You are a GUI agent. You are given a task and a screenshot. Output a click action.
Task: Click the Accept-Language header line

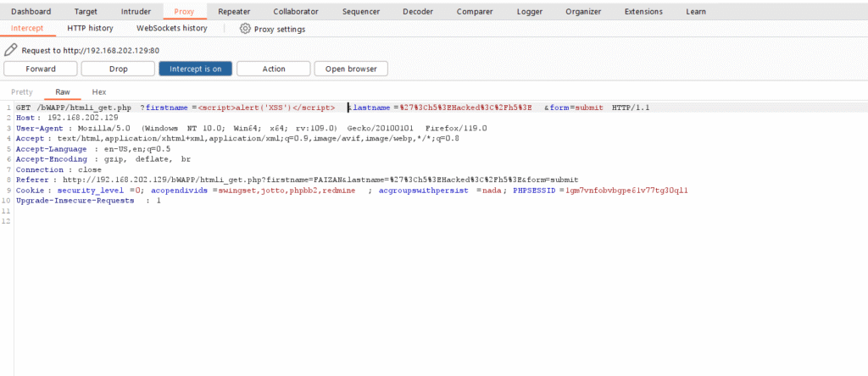(93, 149)
